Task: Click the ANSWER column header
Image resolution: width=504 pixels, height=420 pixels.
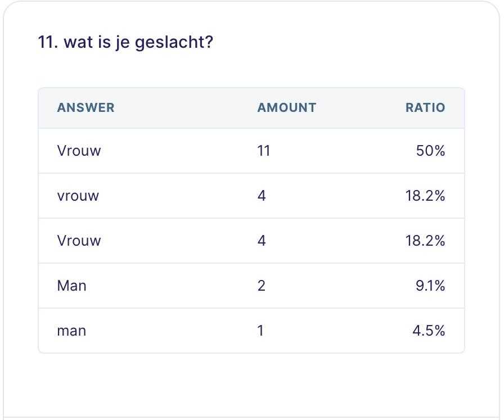Action: pyautogui.click(x=85, y=107)
